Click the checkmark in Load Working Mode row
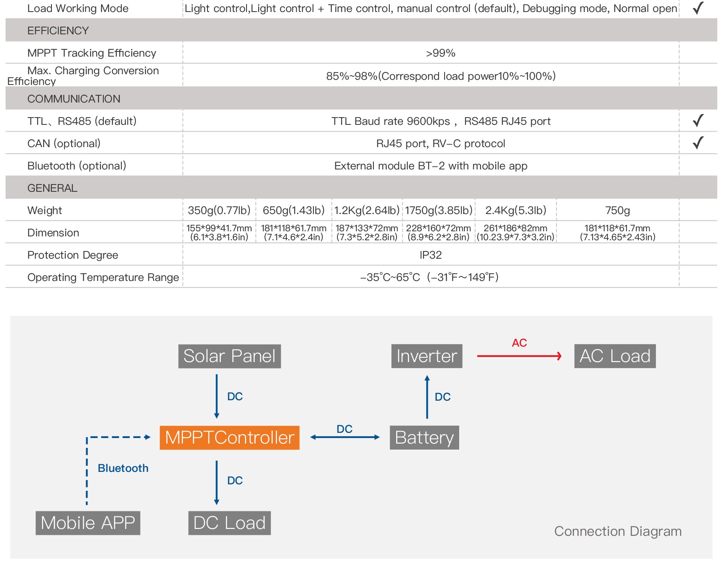728x583 pixels. click(698, 8)
